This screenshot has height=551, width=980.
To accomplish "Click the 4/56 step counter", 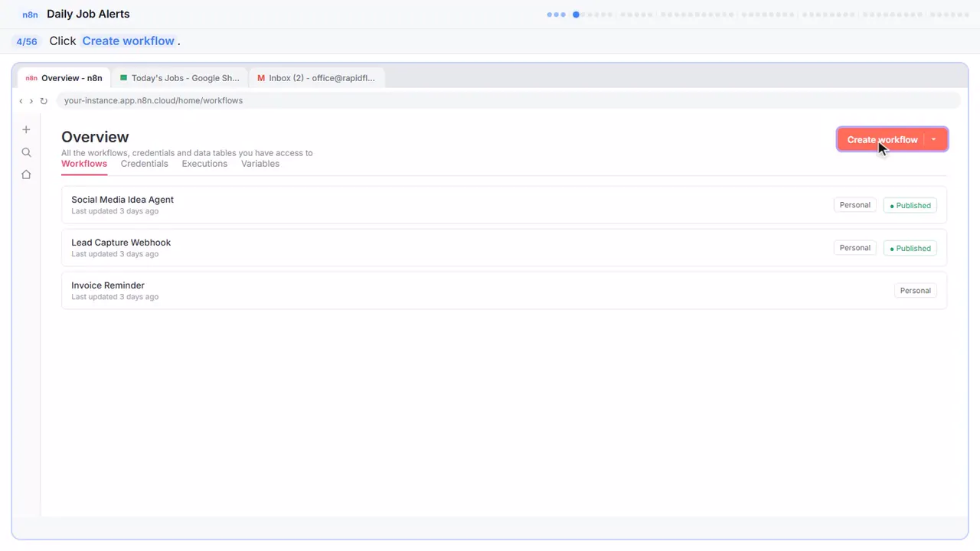I will (x=27, y=42).
